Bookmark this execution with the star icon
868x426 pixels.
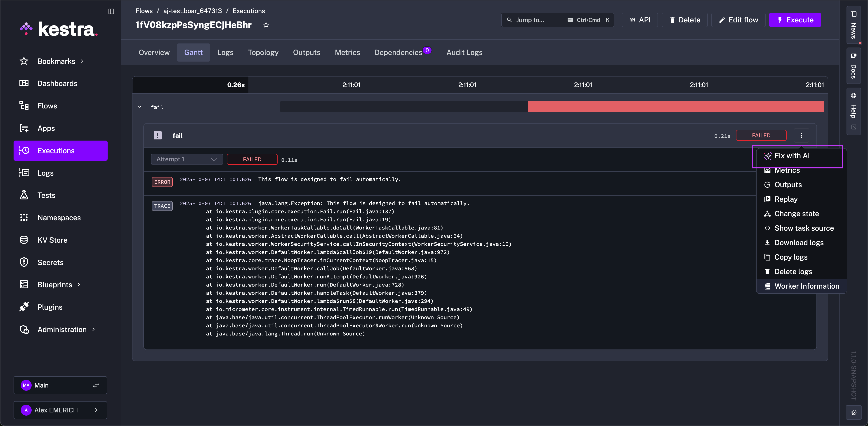pos(266,25)
